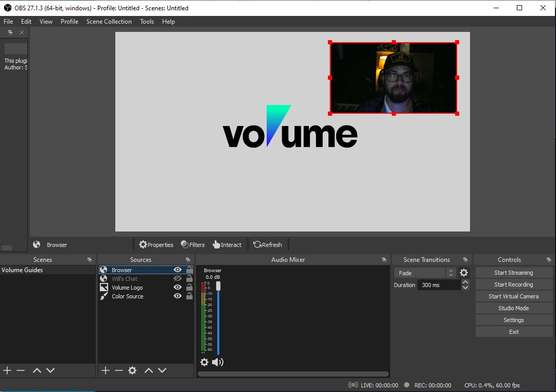Viewport: 556px width, 392px height.
Task: Move the selected source up
Action: (x=149, y=370)
